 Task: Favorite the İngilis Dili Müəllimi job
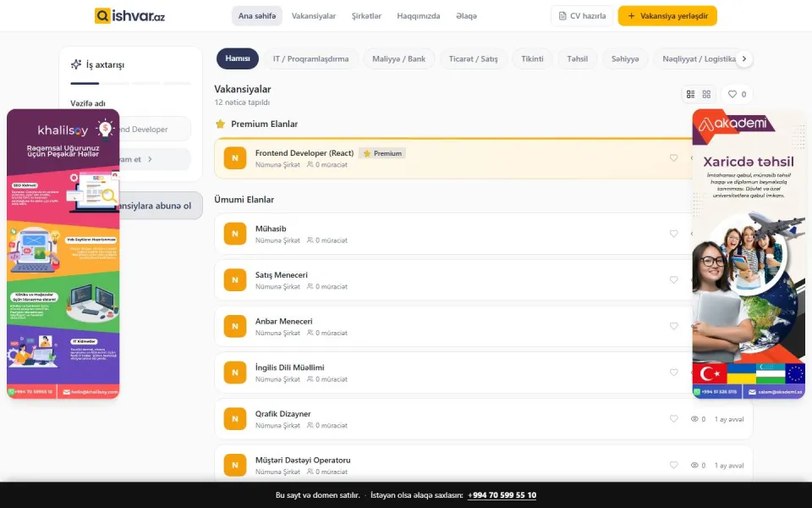pos(673,373)
